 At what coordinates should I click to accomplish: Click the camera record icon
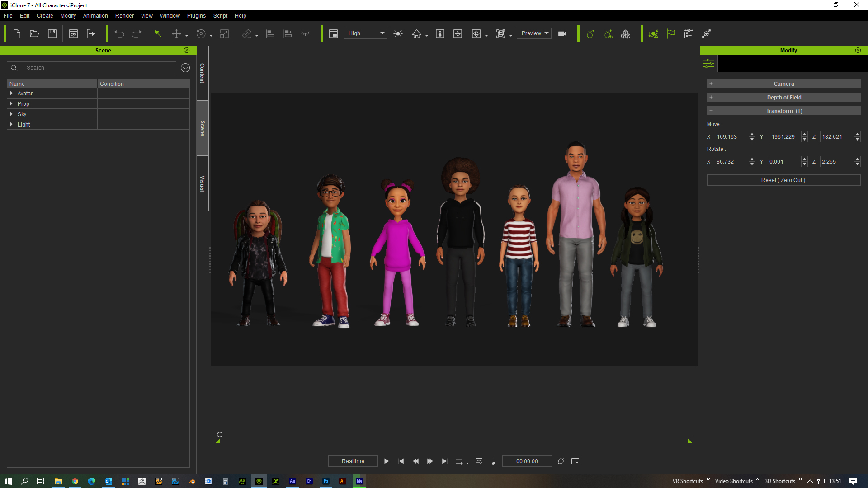pos(562,33)
